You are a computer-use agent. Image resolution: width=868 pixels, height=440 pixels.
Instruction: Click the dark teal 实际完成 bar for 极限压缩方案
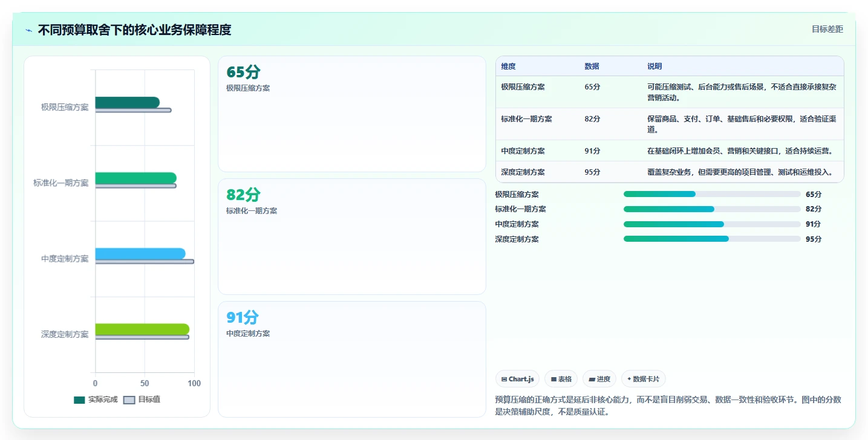tap(128, 103)
